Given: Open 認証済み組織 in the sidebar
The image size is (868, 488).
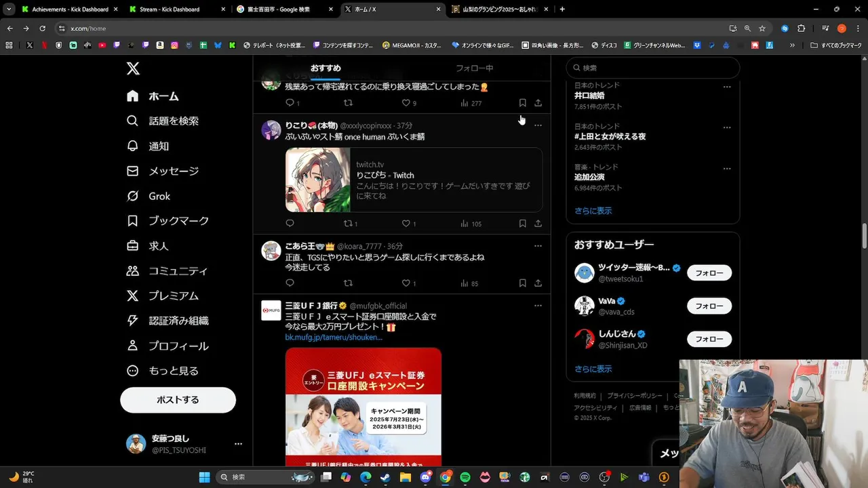Looking at the screenshot, I should pyautogui.click(x=168, y=321).
